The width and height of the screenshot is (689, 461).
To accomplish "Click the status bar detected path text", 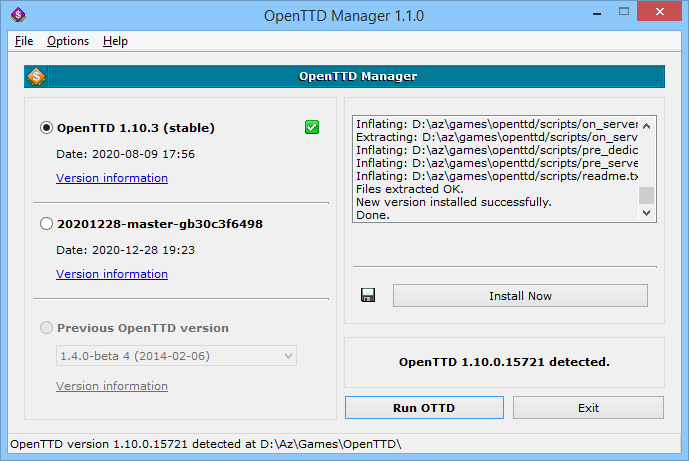I will [206, 444].
